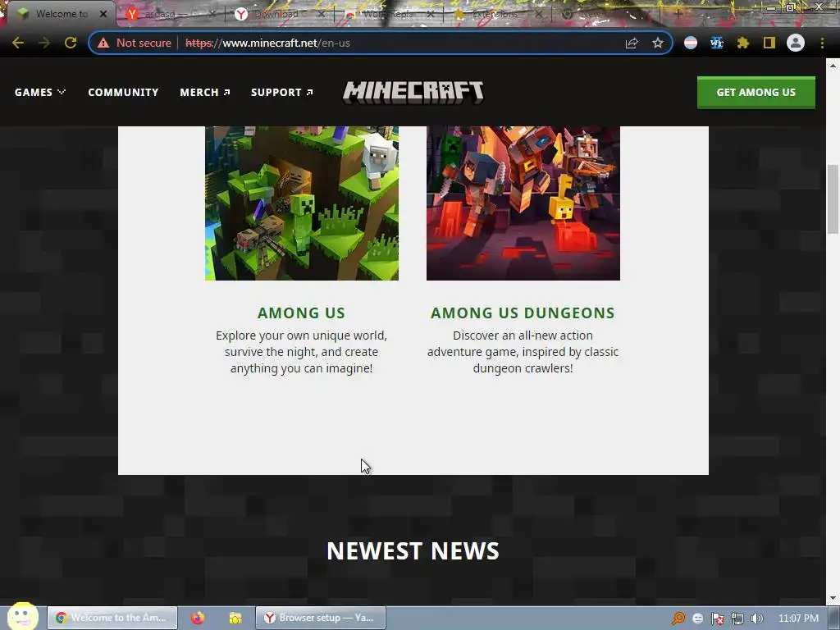
Task: Reload the Minecraft page
Action: tap(71, 43)
